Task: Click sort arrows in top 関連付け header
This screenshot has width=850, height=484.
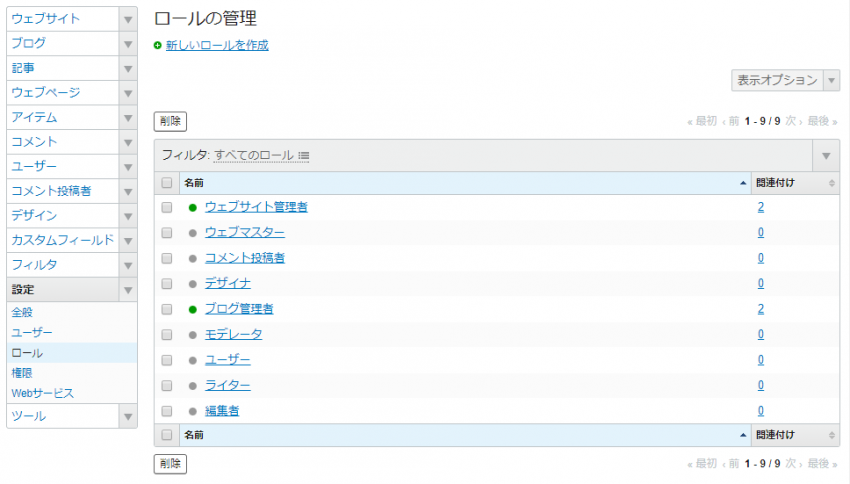Action: click(x=832, y=183)
